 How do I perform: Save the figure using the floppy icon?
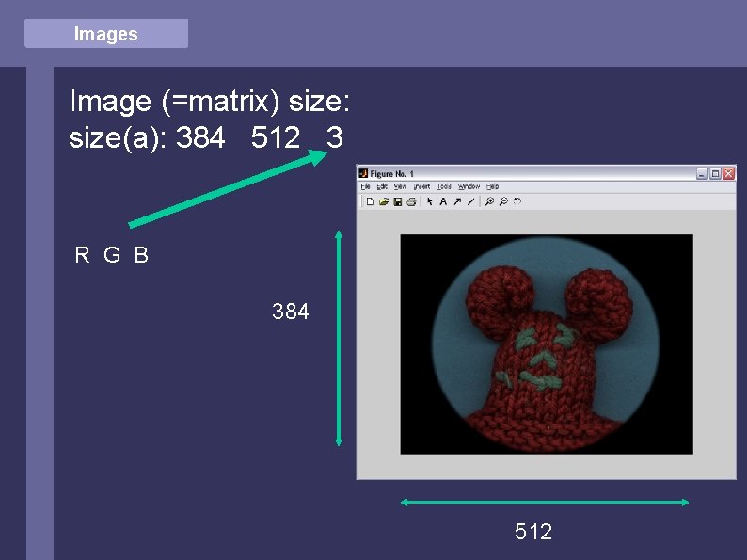tap(397, 201)
